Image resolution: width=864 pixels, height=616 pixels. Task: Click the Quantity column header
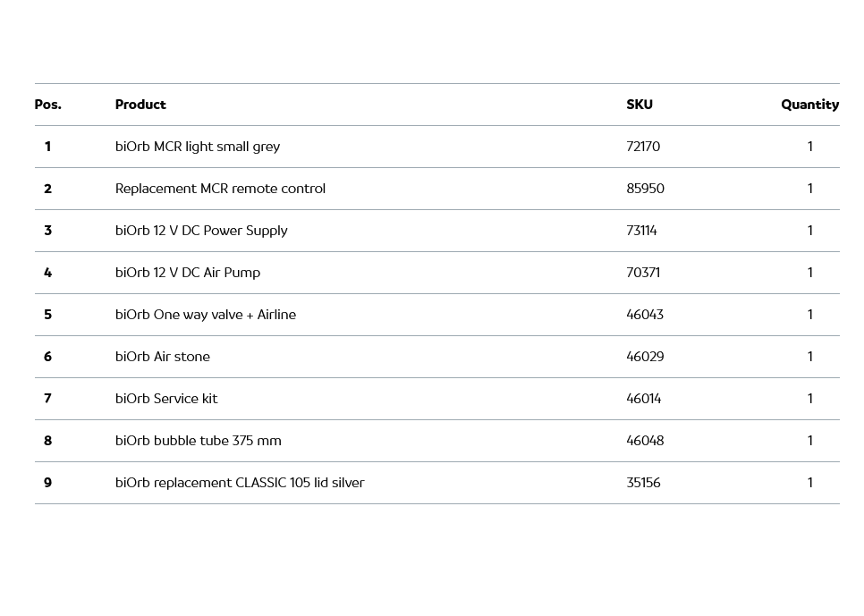pos(809,105)
